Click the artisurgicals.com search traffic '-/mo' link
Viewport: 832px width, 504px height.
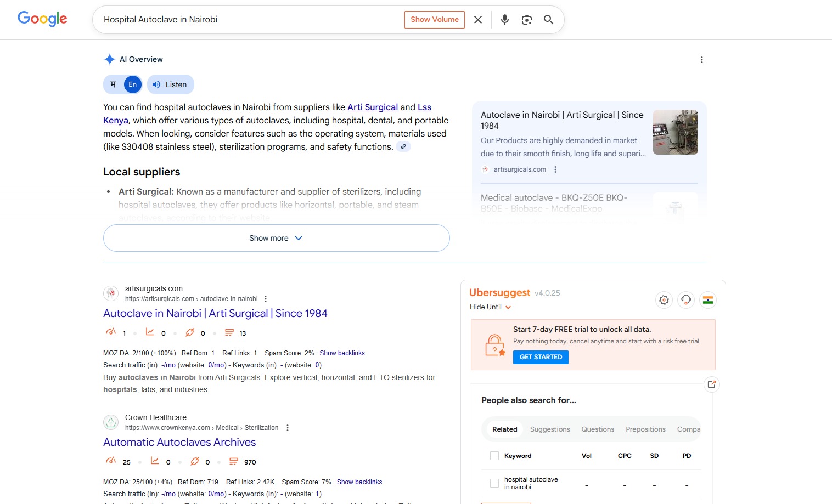[168, 365]
